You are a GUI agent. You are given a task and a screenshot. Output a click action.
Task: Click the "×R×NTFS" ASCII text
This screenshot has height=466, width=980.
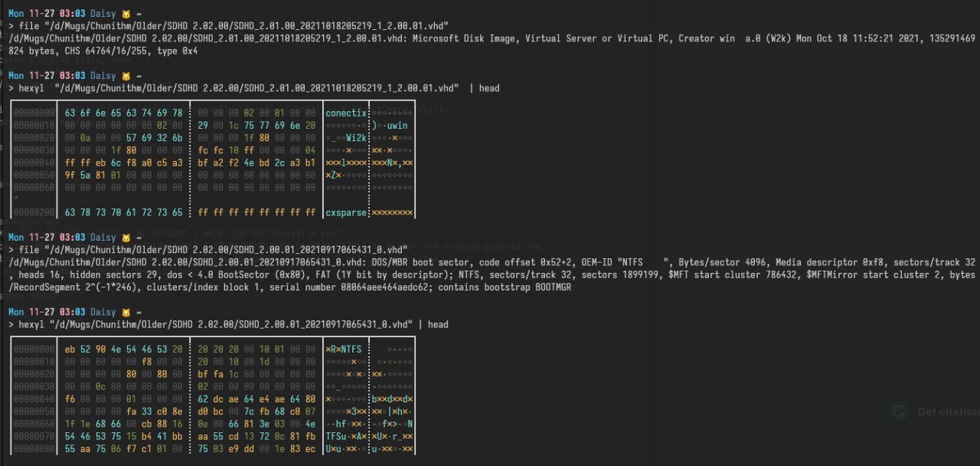(x=344, y=349)
